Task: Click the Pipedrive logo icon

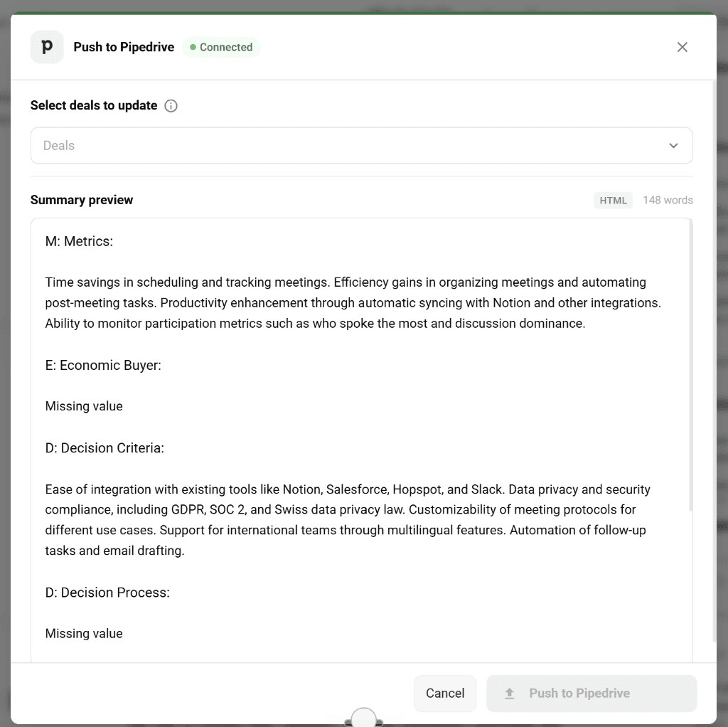Action: click(x=47, y=47)
